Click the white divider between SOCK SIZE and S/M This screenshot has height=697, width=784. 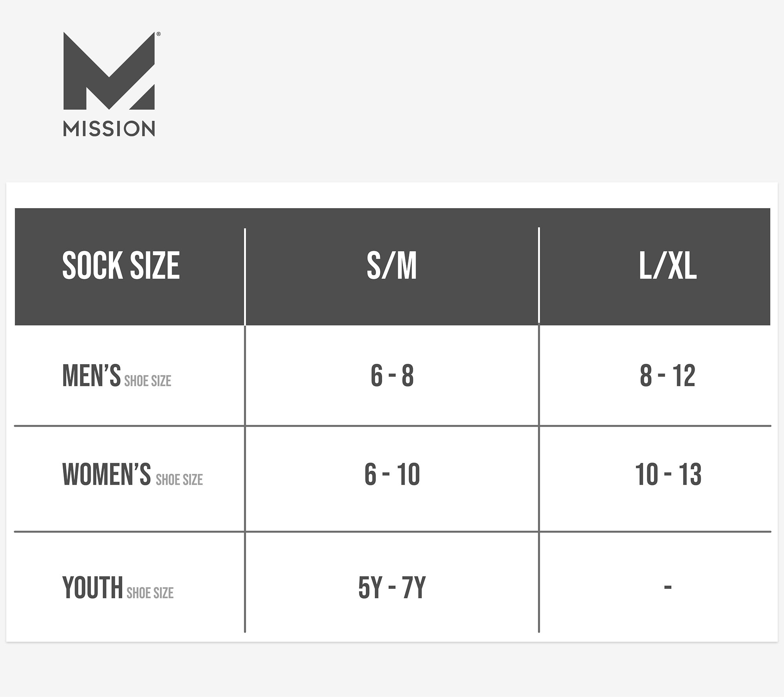point(245,276)
